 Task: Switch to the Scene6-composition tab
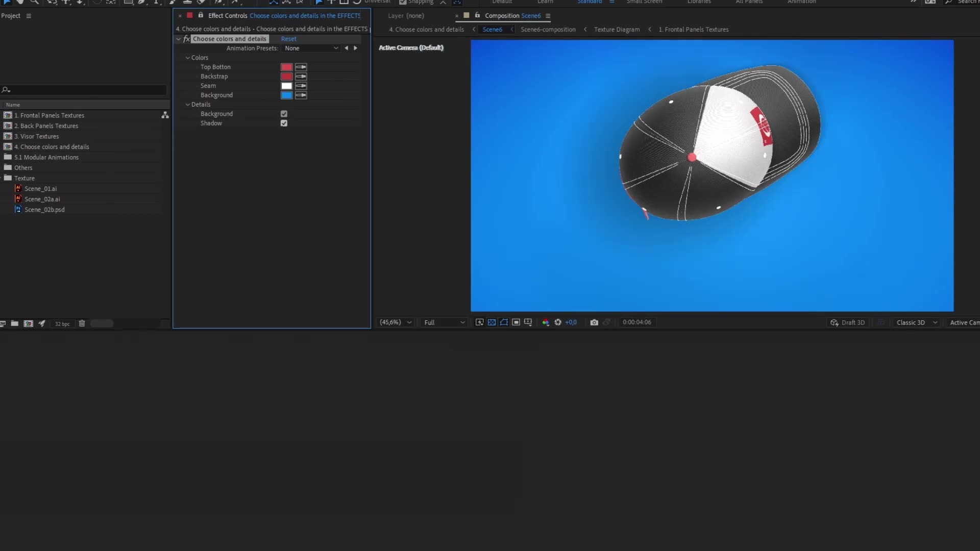click(x=548, y=29)
